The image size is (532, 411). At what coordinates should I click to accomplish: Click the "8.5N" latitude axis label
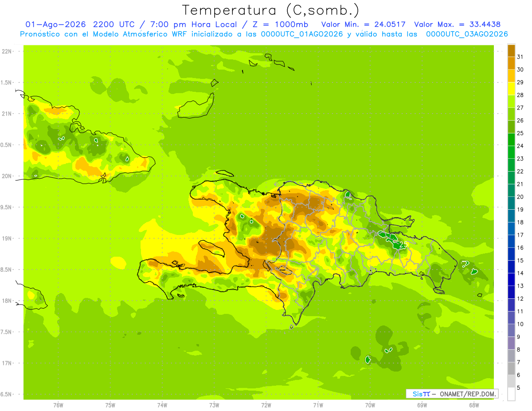pyautogui.click(x=7, y=270)
